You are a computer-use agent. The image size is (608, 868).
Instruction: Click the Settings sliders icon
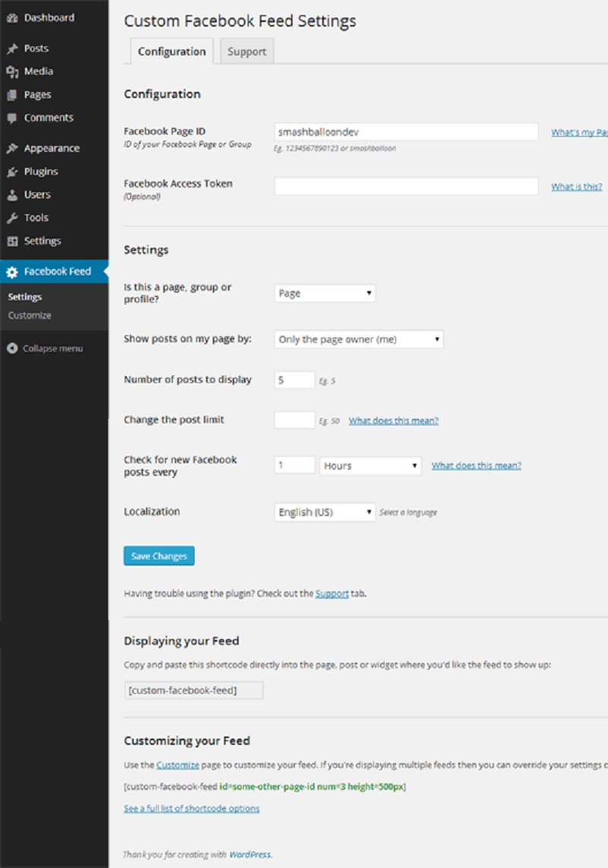coord(12,242)
